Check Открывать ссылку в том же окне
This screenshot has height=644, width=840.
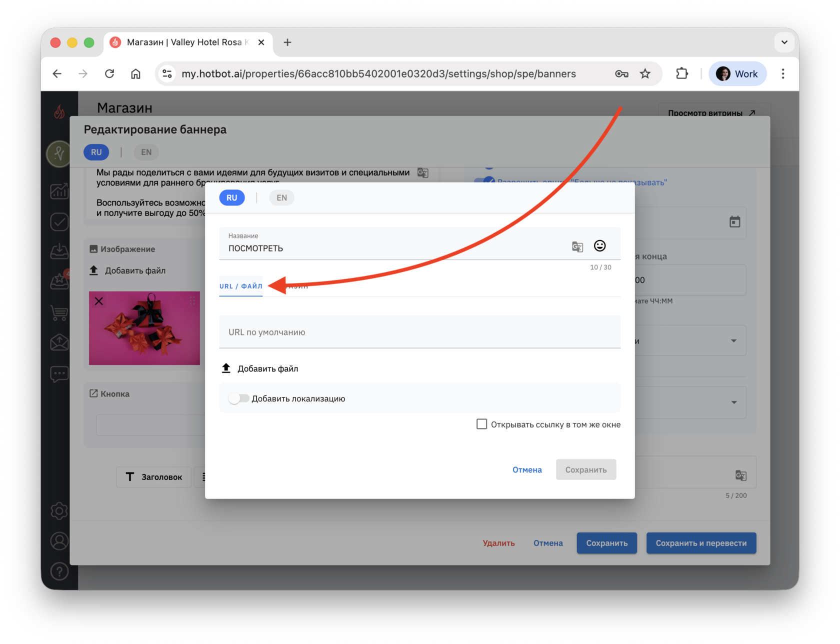pos(481,424)
